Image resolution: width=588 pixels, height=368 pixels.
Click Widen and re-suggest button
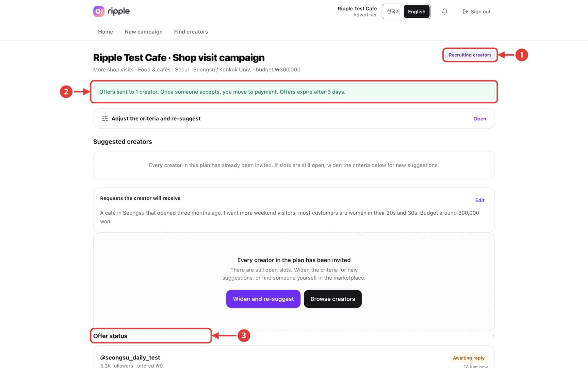263,299
